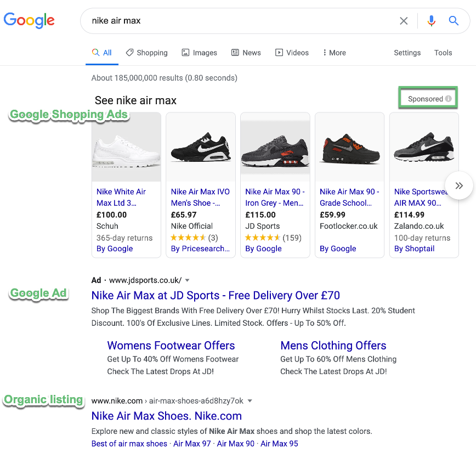
Task: Open the Womens Footwear Offers link
Action: [x=171, y=346]
